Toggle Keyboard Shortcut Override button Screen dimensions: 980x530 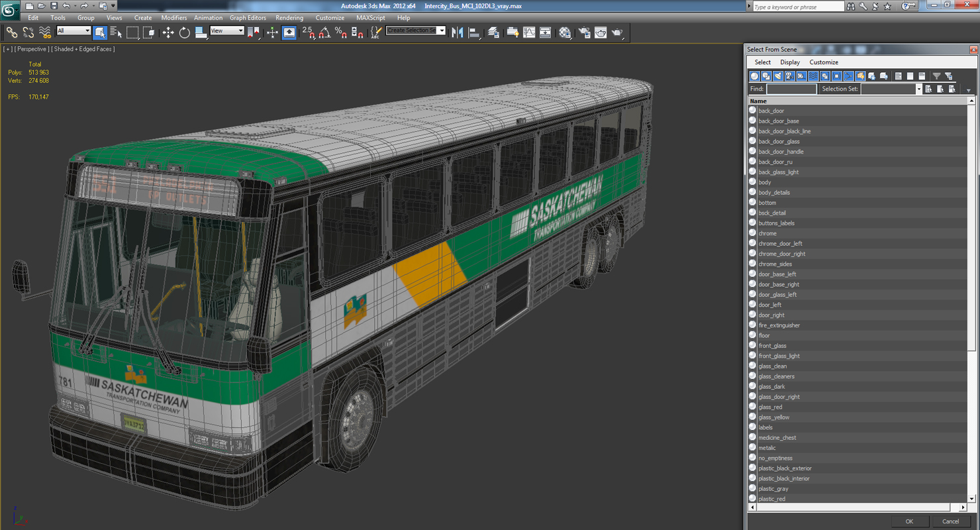tap(289, 32)
